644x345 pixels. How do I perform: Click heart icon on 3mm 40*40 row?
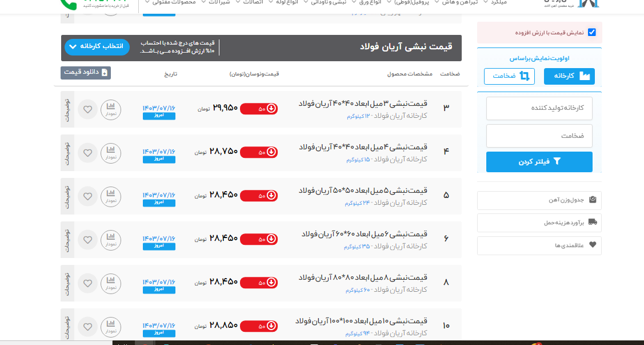(87, 109)
